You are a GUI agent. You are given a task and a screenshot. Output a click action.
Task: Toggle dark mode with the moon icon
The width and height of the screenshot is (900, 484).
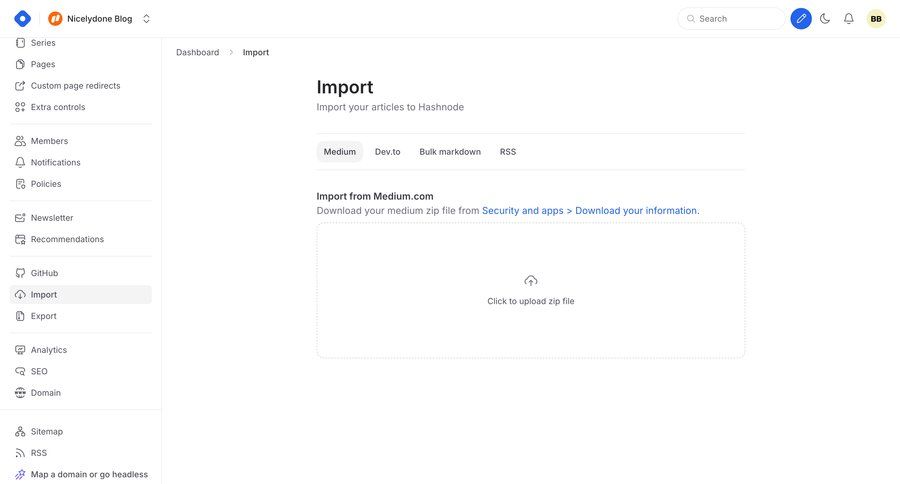tap(825, 18)
